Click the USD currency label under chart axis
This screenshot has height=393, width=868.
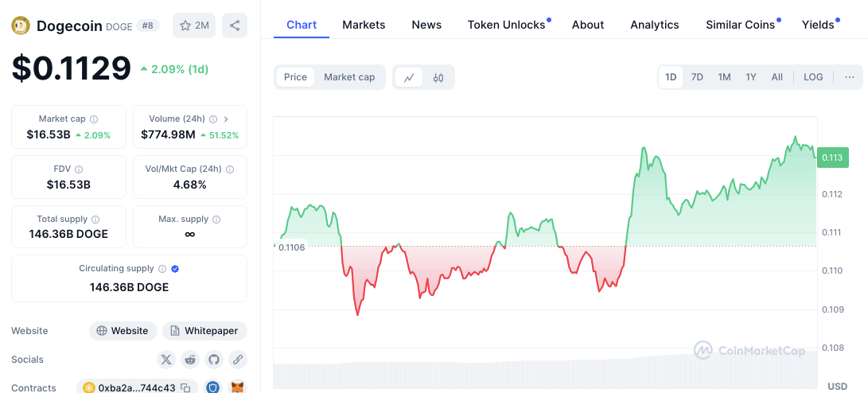pyautogui.click(x=838, y=386)
